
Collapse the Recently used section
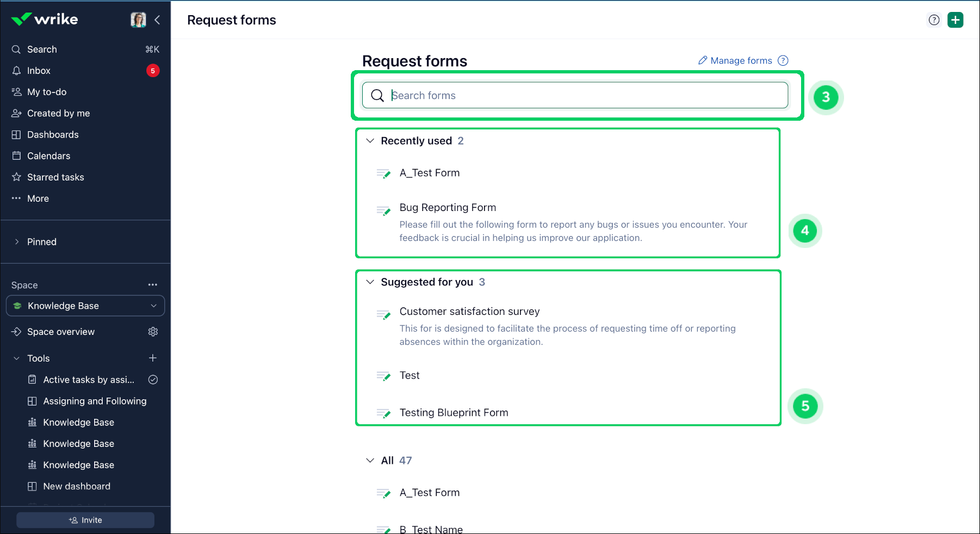point(370,140)
